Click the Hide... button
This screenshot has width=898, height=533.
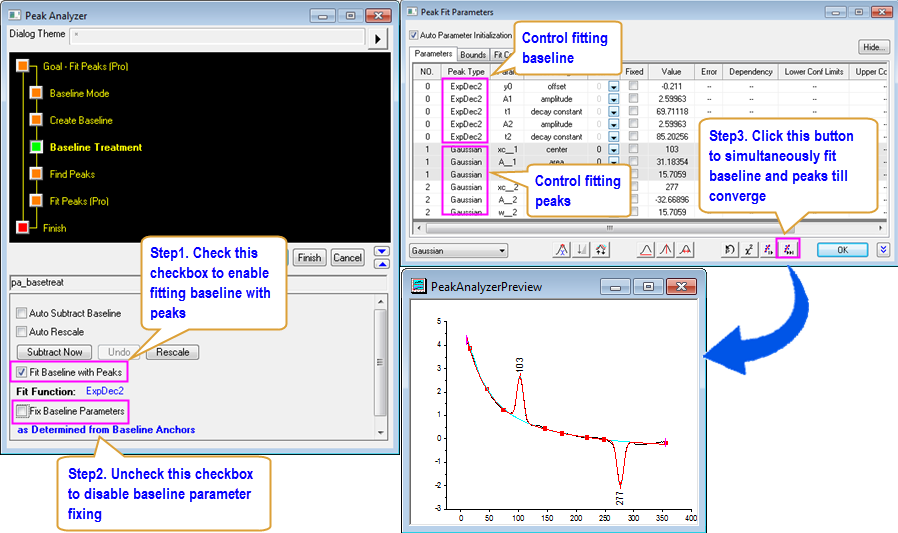873,47
